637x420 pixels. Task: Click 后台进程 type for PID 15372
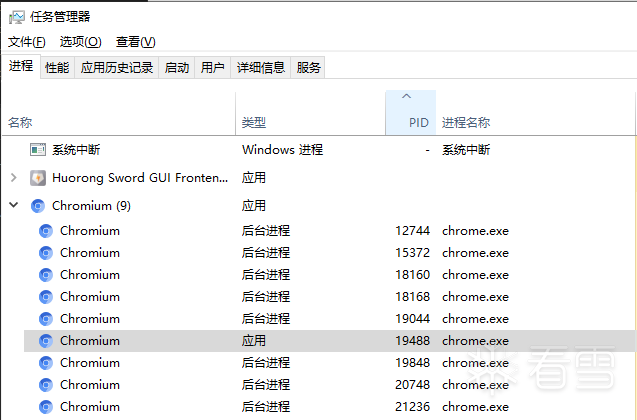pyautogui.click(x=266, y=253)
